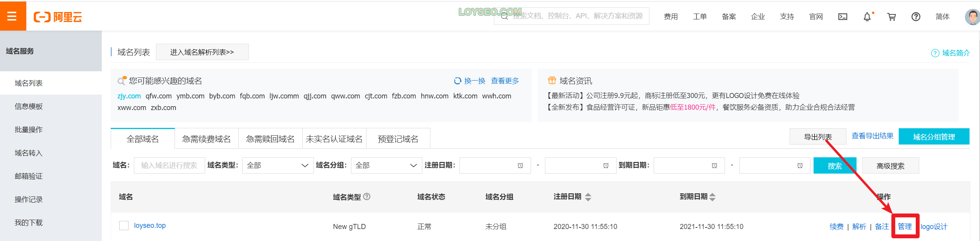Click the cyan 搜索 button
The height and width of the screenshot is (241, 980).
click(x=835, y=166)
